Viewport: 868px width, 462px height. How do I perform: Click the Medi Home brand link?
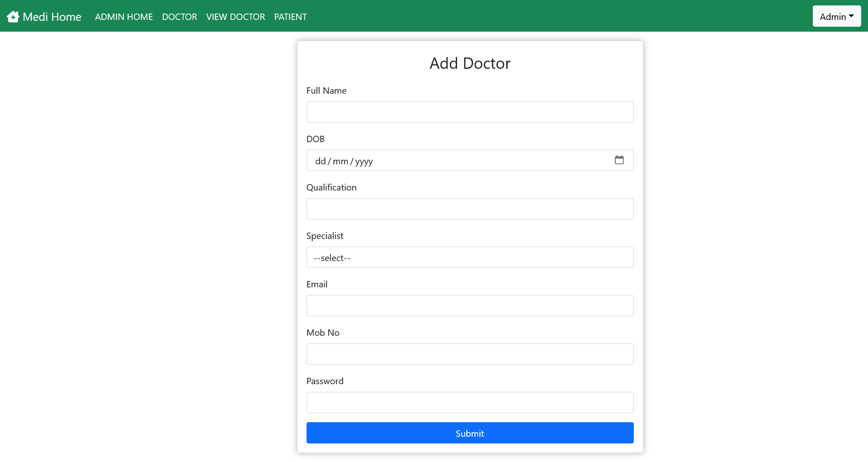coord(44,16)
